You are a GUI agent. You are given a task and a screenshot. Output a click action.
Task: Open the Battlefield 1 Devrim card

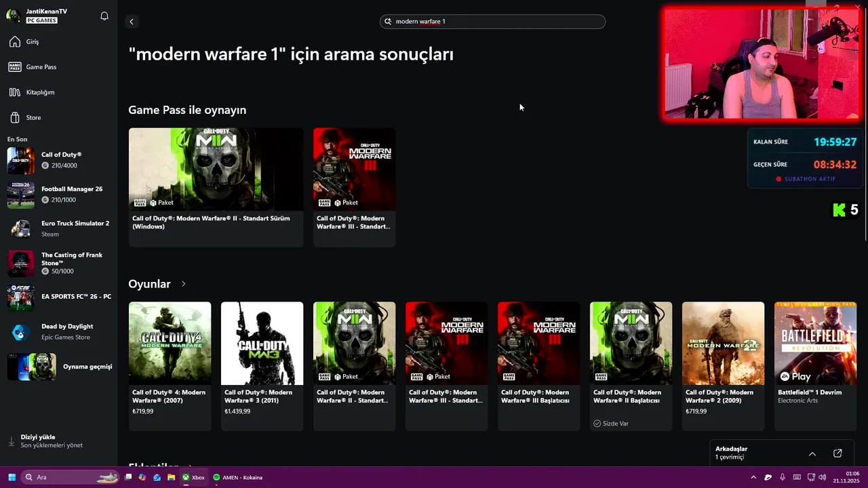pos(815,366)
